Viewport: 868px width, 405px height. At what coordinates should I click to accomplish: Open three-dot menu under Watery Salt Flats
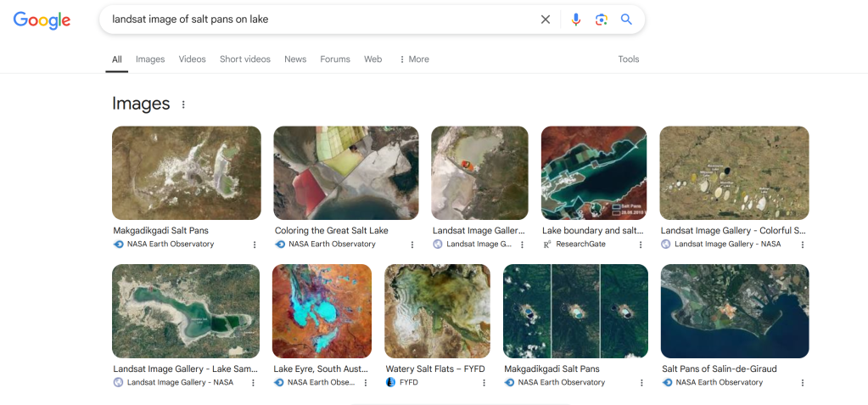pyautogui.click(x=484, y=383)
